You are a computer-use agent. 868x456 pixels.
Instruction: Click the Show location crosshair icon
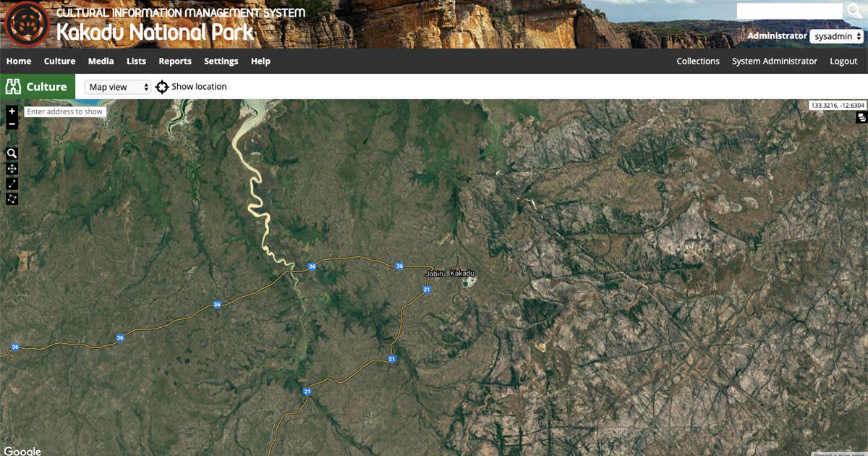point(162,87)
